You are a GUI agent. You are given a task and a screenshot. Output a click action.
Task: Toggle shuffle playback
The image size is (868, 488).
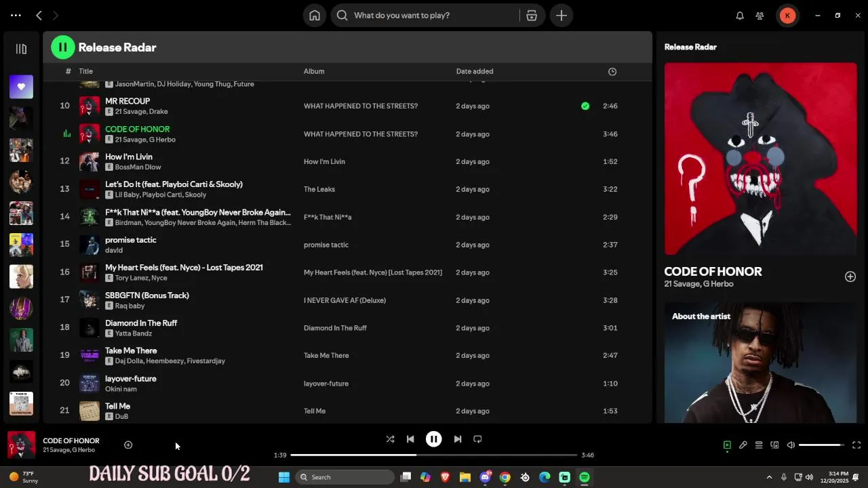[x=390, y=439]
